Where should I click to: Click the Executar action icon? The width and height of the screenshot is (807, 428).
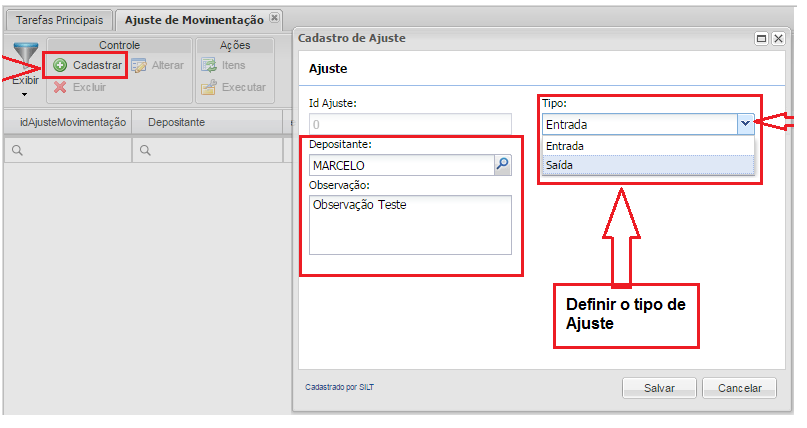point(209,87)
